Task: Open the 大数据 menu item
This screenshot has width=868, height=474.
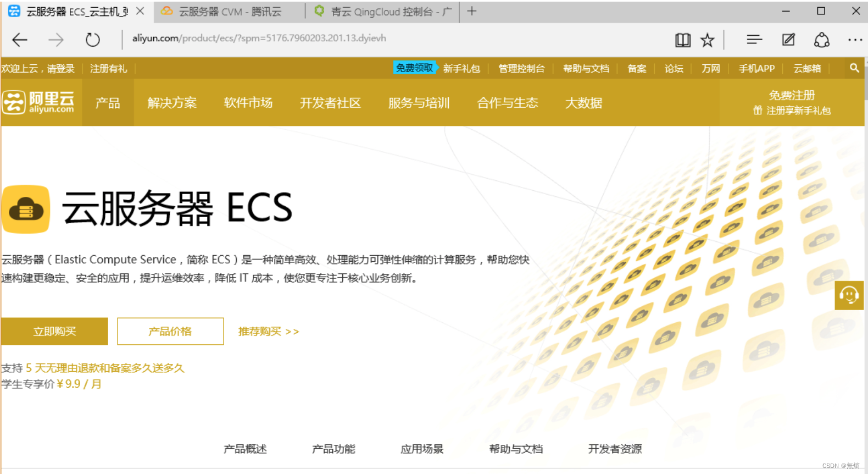Action: [583, 103]
